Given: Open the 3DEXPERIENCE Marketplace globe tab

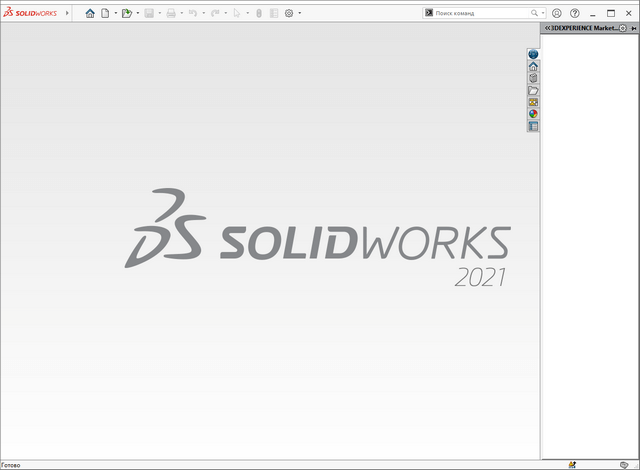Looking at the screenshot, I should (x=533, y=54).
